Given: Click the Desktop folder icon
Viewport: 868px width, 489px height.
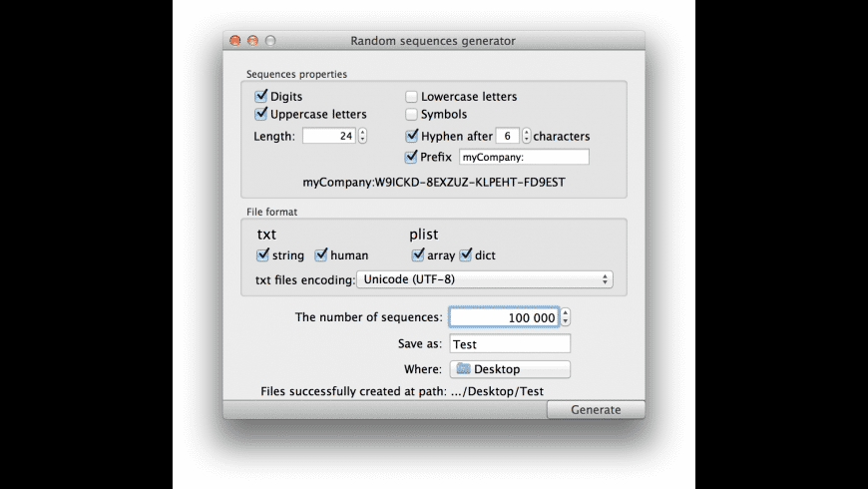Looking at the screenshot, I should (463, 369).
